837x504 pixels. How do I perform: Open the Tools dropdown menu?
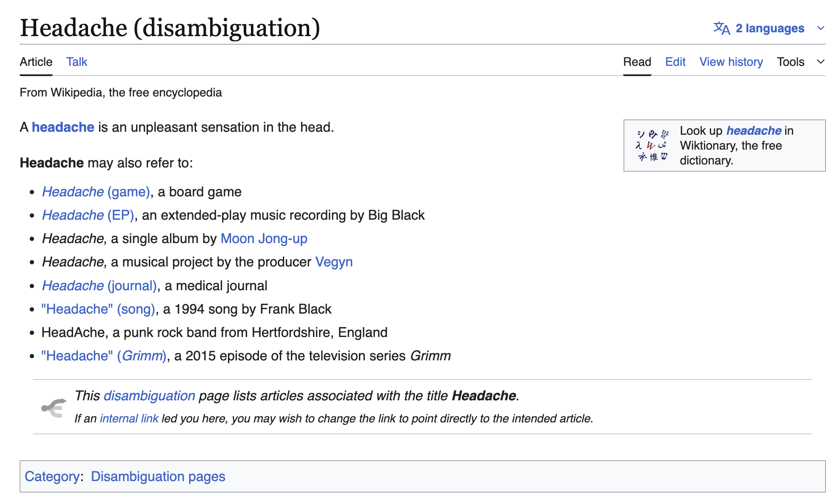[x=800, y=62]
